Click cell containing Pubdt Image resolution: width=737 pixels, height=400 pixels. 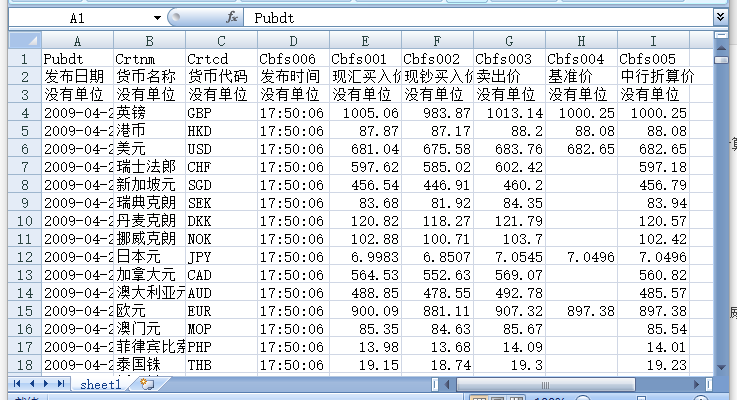click(x=78, y=59)
